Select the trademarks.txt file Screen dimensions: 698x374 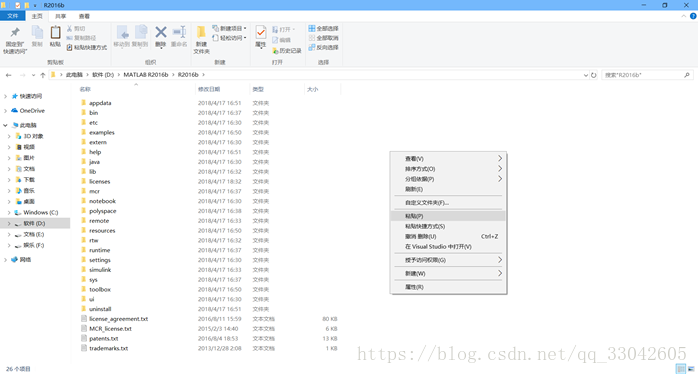[x=209, y=348]
